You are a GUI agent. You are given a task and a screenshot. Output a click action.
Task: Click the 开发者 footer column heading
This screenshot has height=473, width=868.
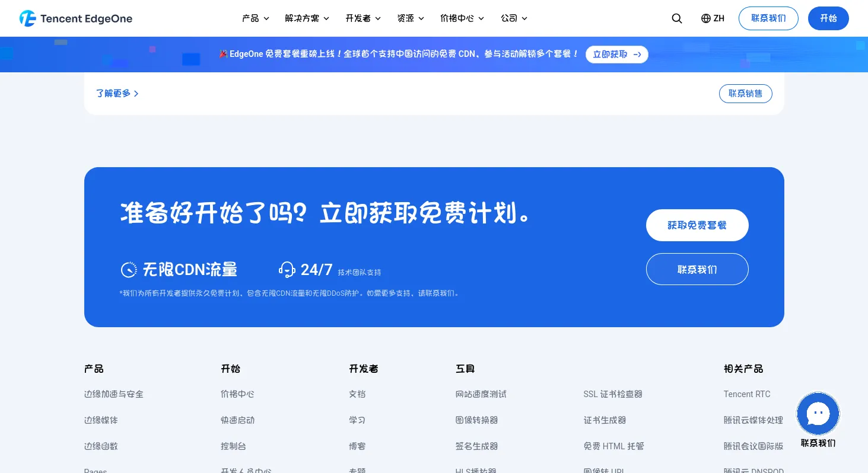tap(364, 369)
